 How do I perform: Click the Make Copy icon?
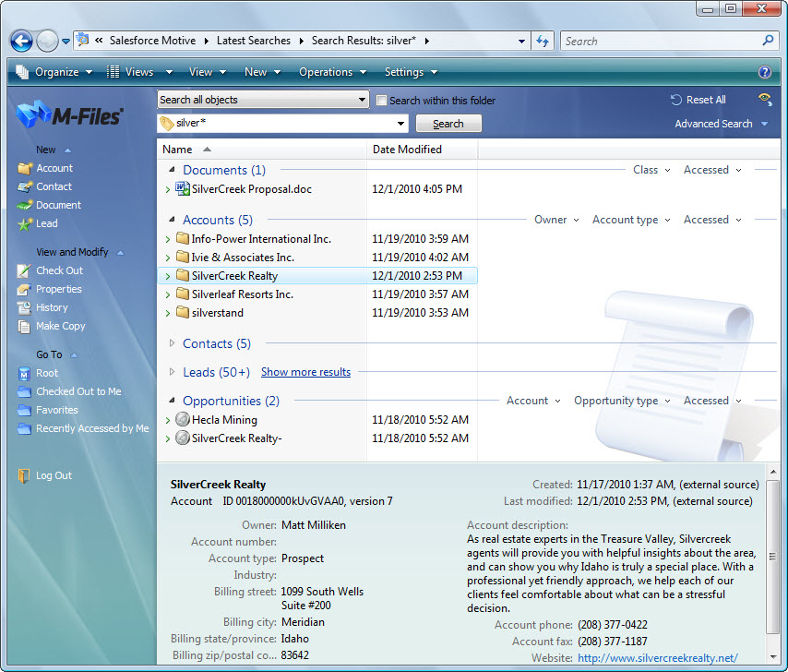(24, 327)
